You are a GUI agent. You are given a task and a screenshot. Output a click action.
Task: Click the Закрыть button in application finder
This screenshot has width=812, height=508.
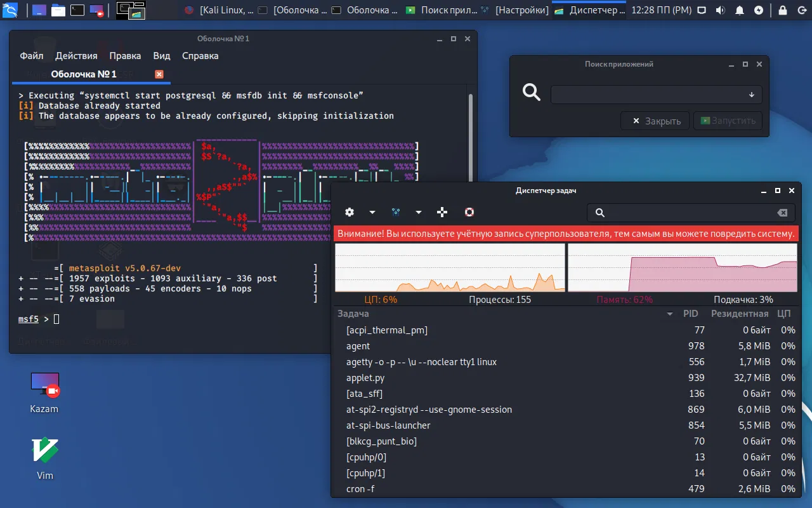(x=657, y=121)
